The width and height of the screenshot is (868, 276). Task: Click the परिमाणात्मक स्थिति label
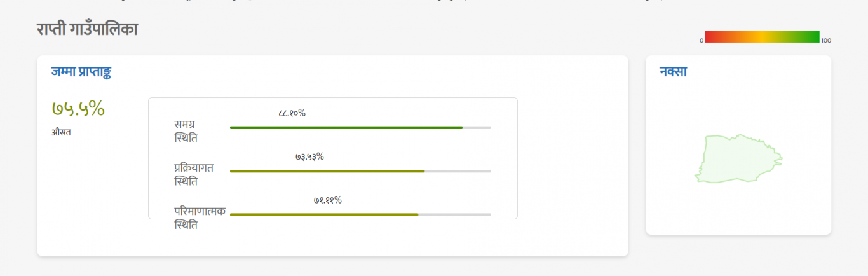click(200, 217)
